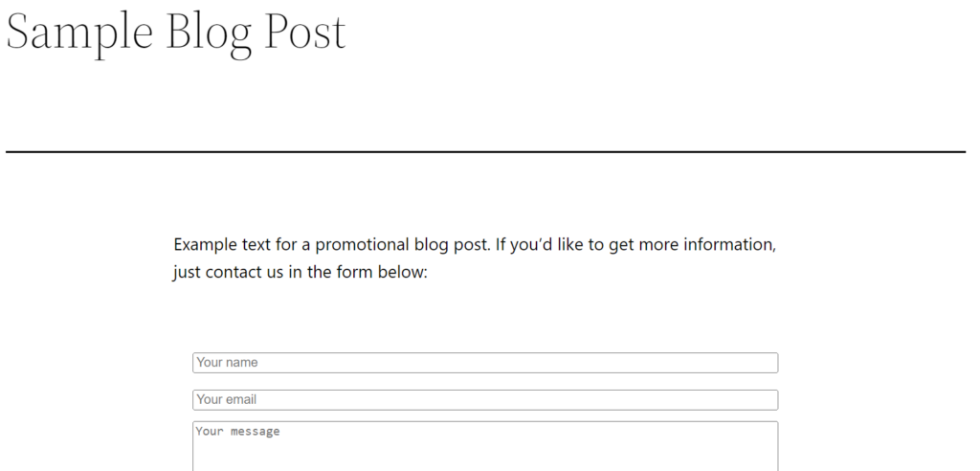Click the word "to" before "get more"

tap(596, 245)
